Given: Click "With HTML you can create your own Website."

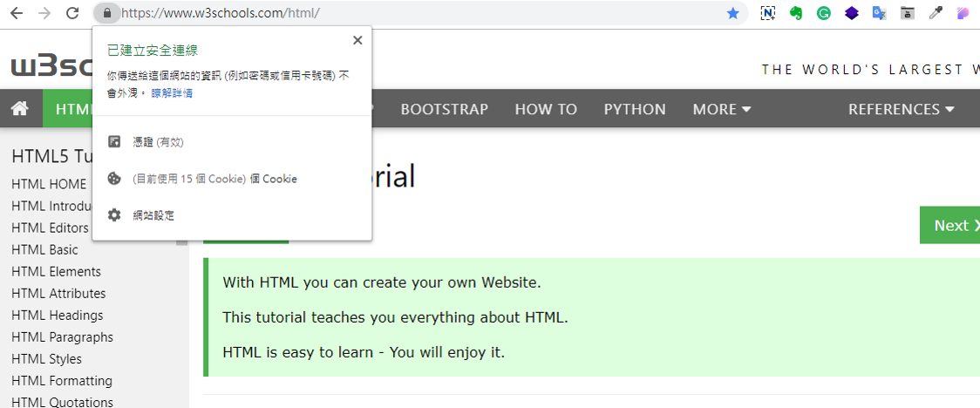Looking at the screenshot, I should [381, 282].
